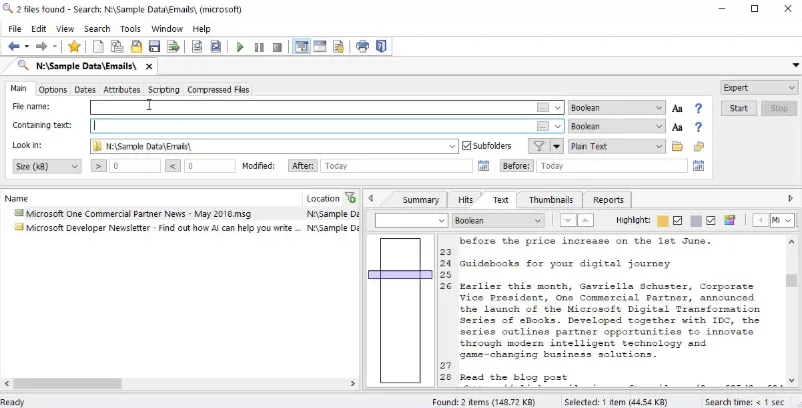Open calendar picker for After date
Screen dimensions: 802x408
pos(483,166)
